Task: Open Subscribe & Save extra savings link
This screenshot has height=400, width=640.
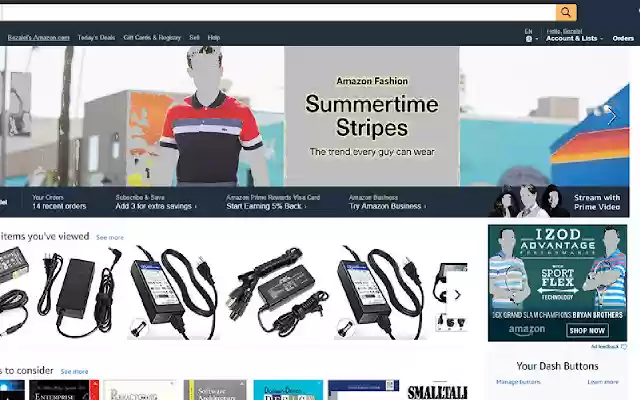Action: tap(156, 202)
